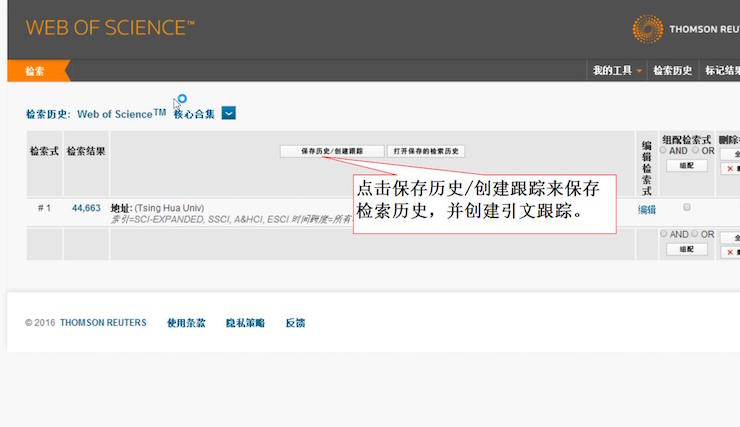Tick the checkbox for search set #1
740x427 pixels.
(687, 207)
